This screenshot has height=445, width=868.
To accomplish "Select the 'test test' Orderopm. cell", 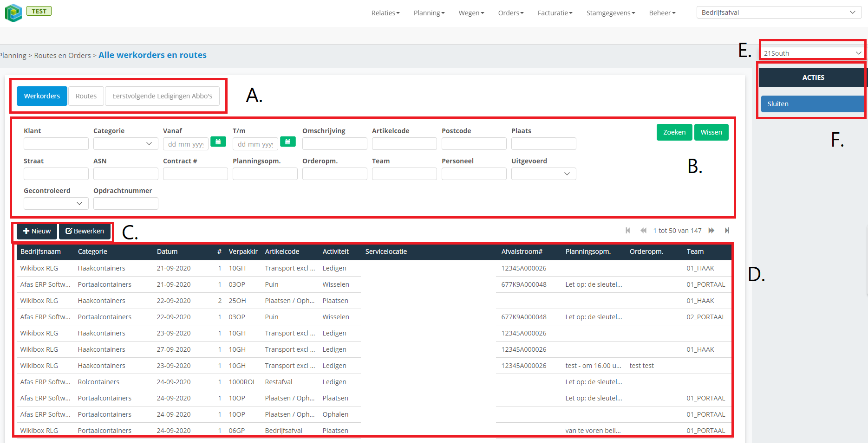I will (641, 366).
